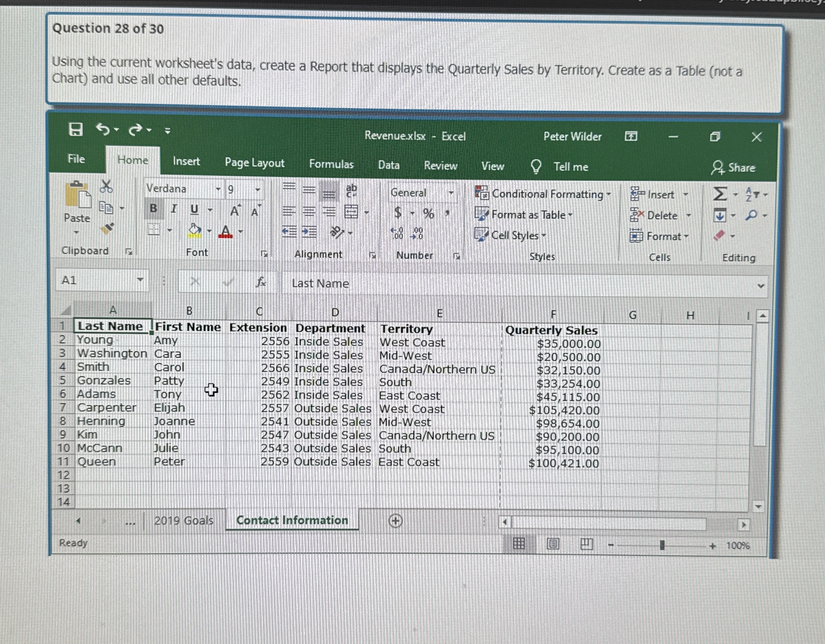Open the Insert ribbon tab
Image resolution: width=825 pixels, height=644 pixels.
click(186, 161)
